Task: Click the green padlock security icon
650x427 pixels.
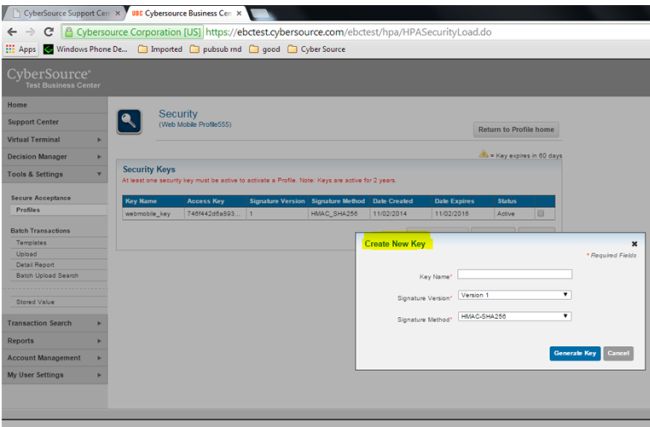Action: [69, 32]
